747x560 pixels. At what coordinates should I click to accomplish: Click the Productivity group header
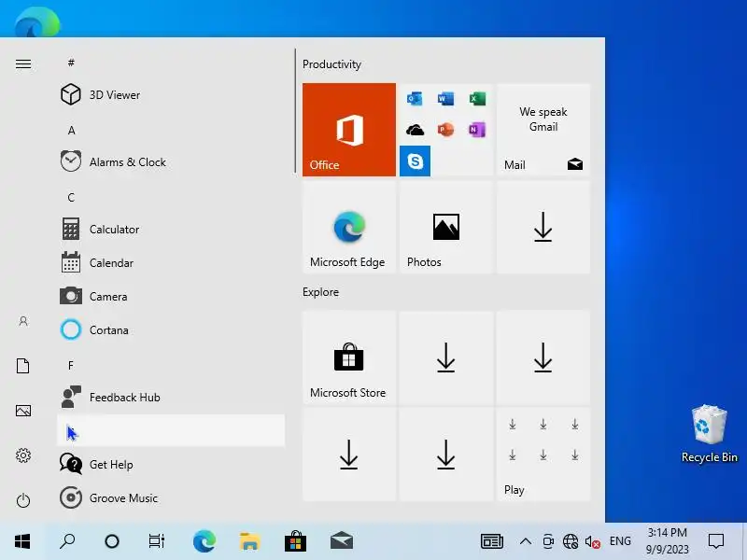tap(331, 64)
